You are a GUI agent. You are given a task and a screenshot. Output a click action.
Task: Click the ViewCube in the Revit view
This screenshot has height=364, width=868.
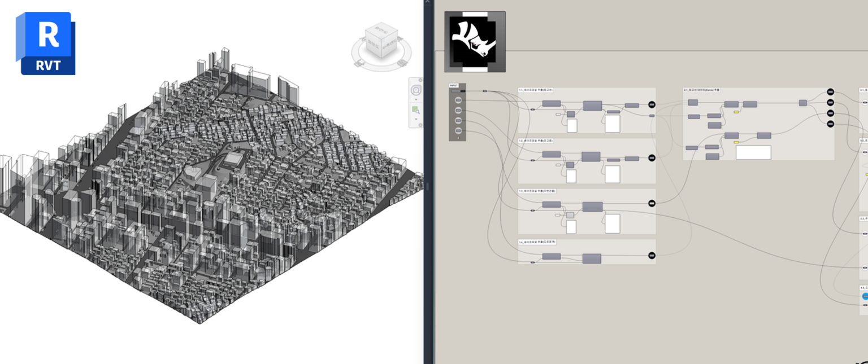(380, 41)
